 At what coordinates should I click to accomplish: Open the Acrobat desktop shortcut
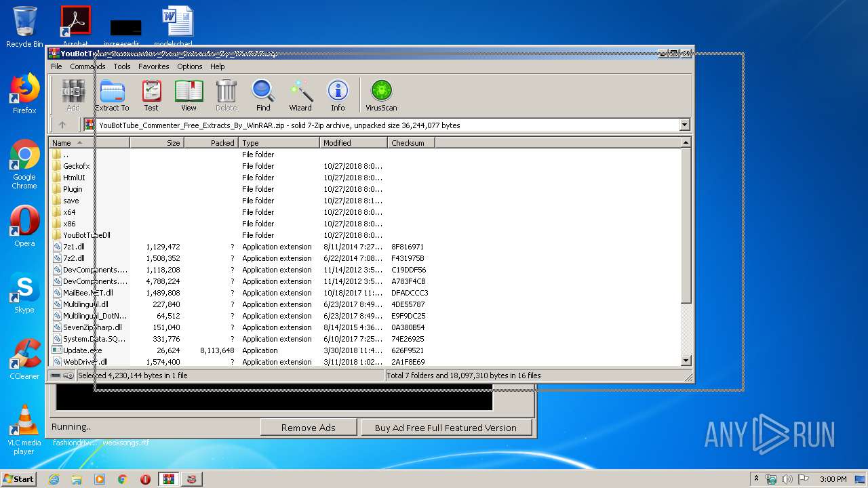click(x=75, y=27)
